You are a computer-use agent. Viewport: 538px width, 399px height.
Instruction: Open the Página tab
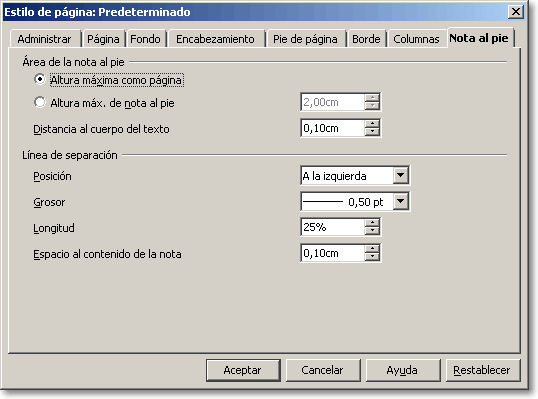coord(103,39)
